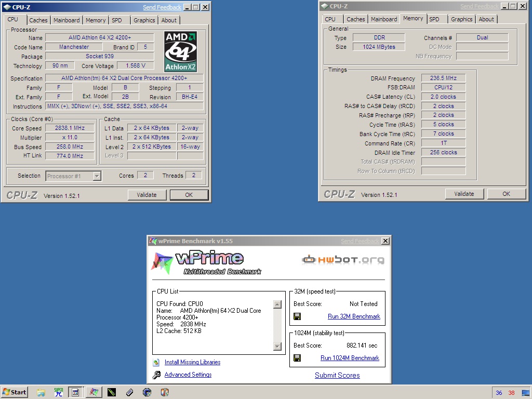
Task: Open Mainboard tab in right CPU-Z window
Action: 384,19
